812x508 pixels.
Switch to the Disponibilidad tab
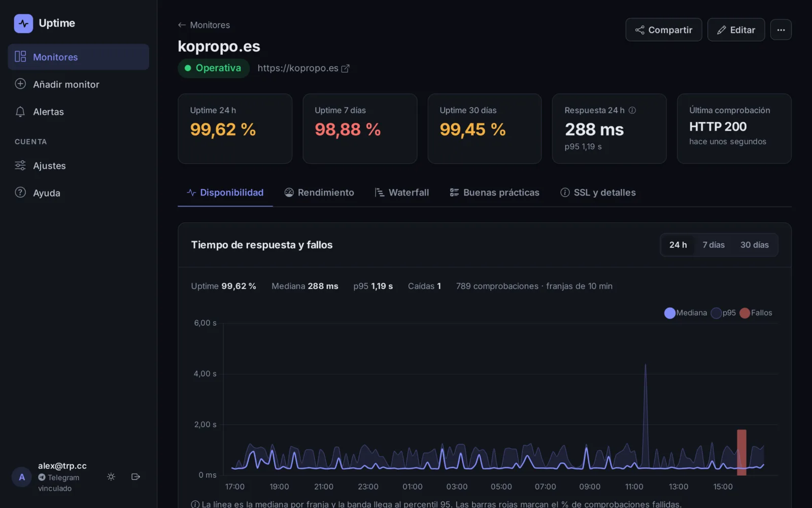(x=225, y=193)
